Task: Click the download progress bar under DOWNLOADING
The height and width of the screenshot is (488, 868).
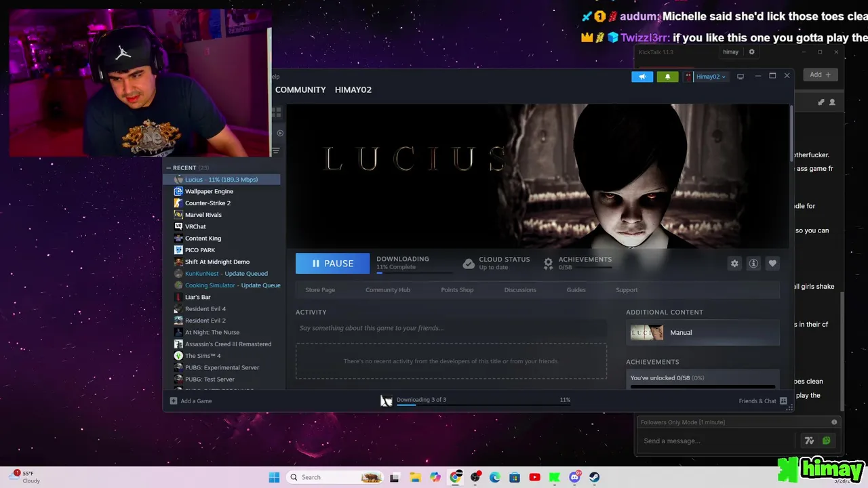Action: pos(414,272)
